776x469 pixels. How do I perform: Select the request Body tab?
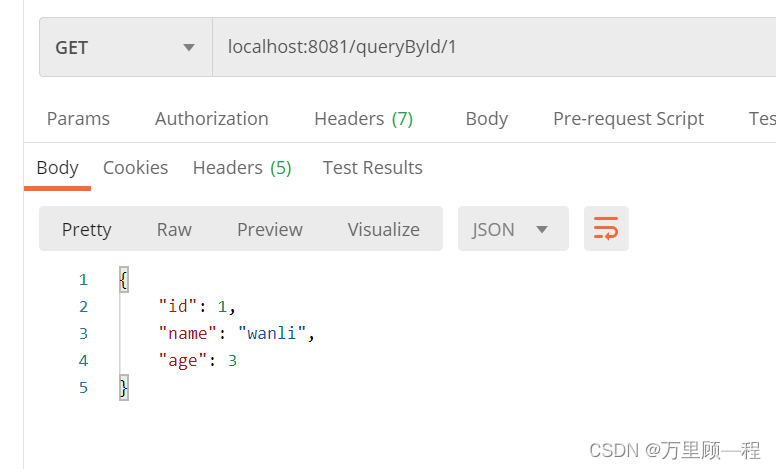tap(486, 119)
